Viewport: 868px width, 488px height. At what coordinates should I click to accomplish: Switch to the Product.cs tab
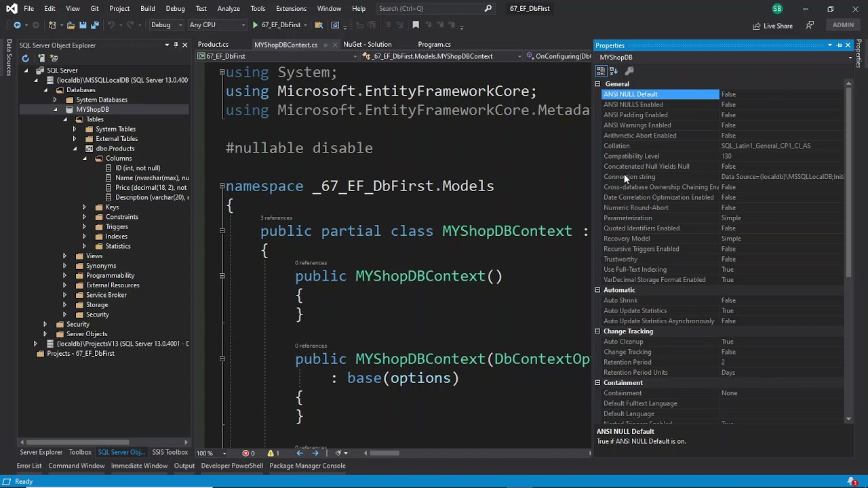[213, 45]
